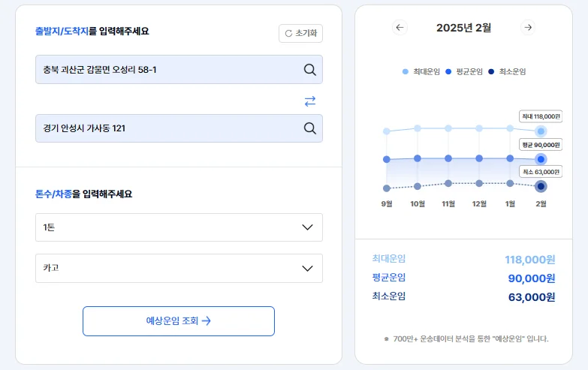
Task: Select the 11월 label on the chart
Action: pos(448,203)
